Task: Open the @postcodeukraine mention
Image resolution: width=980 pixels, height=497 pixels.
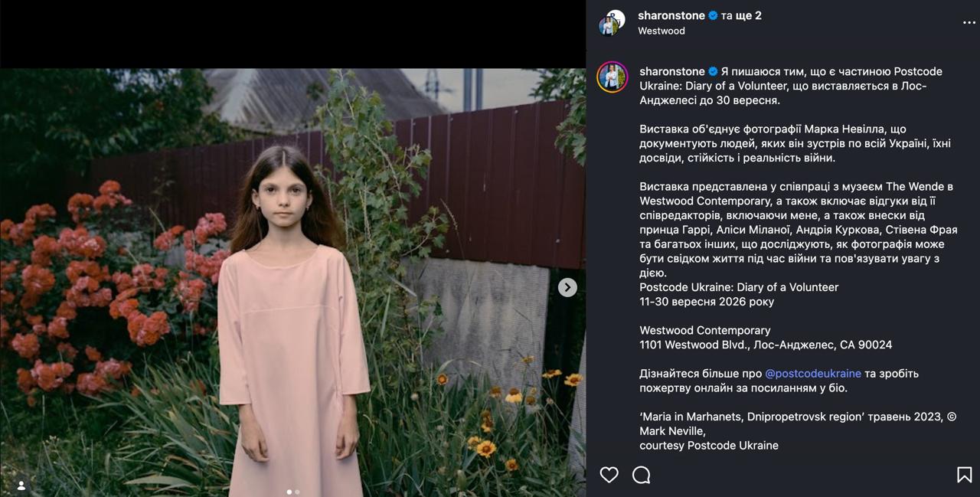Action: [x=813, y=374]
